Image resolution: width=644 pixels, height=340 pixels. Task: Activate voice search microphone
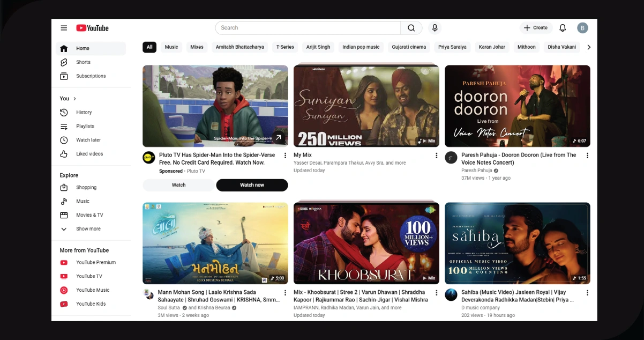[435, 28]
